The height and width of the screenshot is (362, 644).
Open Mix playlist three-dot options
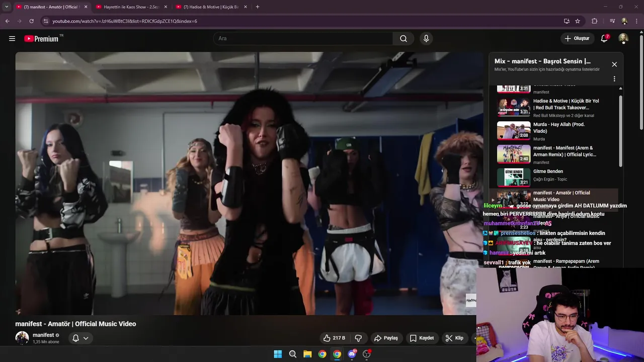coord(614,79)
